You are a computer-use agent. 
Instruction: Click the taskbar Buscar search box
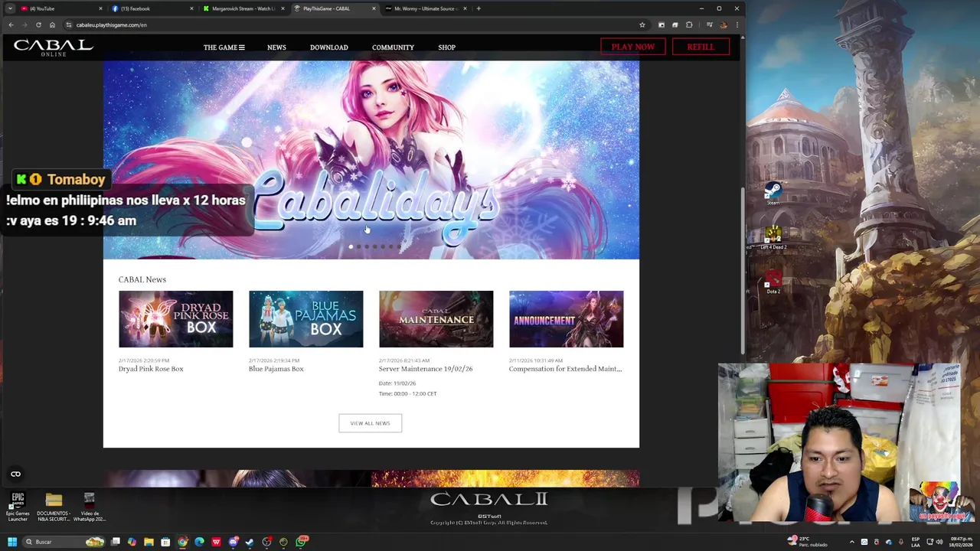pyautogui.click(x=64, y=542)
